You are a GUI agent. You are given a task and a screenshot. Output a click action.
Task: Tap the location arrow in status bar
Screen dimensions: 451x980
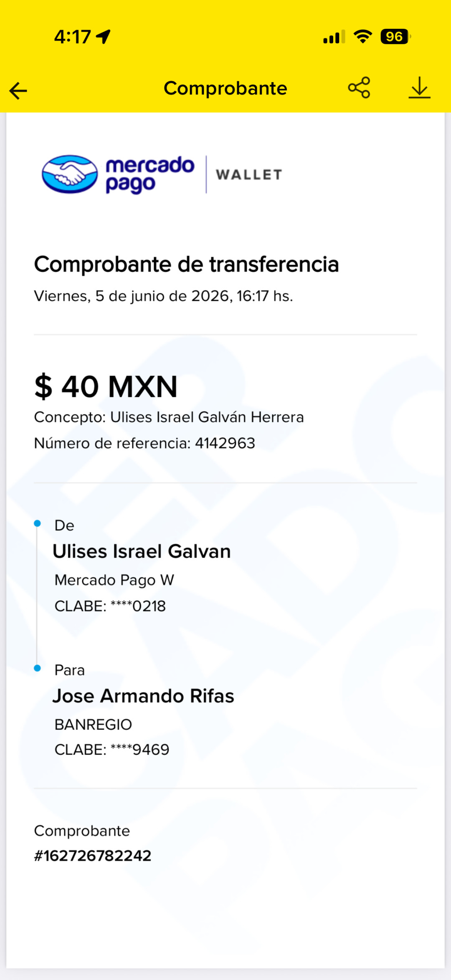pos(103,37)
